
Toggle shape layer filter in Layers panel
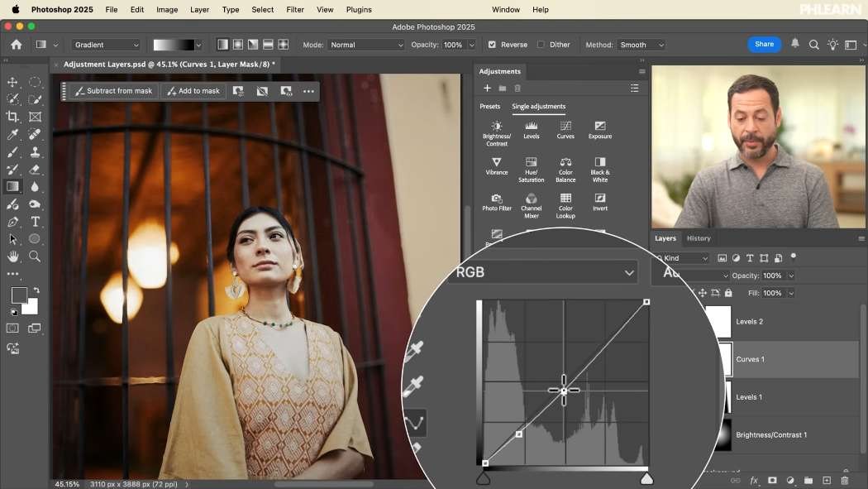[x=764, y=258]
